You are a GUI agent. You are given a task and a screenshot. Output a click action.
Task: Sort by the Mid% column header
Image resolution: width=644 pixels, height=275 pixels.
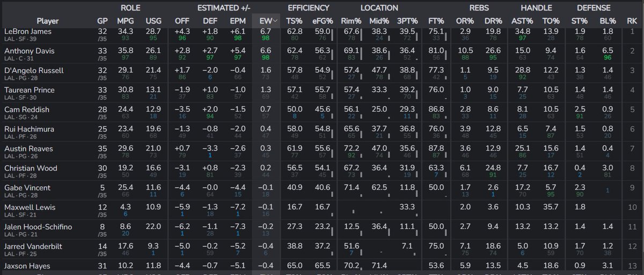click(x=379, y=21)
